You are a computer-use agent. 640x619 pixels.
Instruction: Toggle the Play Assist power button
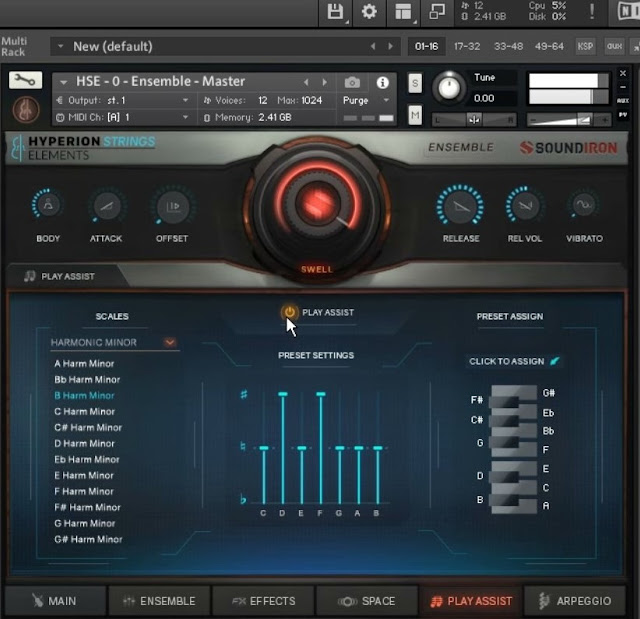pos(289,313)
